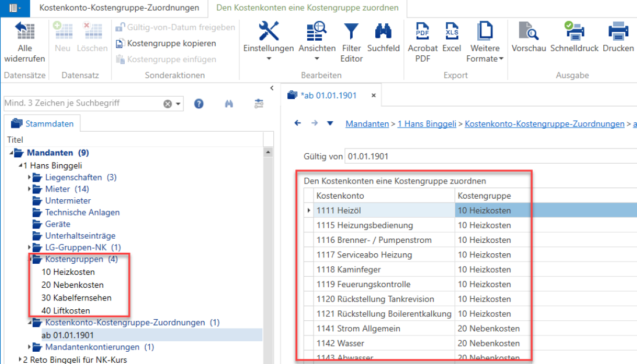
Task: Click Gültig-von-Datum freigeben
Action: [x=175, y=27]
